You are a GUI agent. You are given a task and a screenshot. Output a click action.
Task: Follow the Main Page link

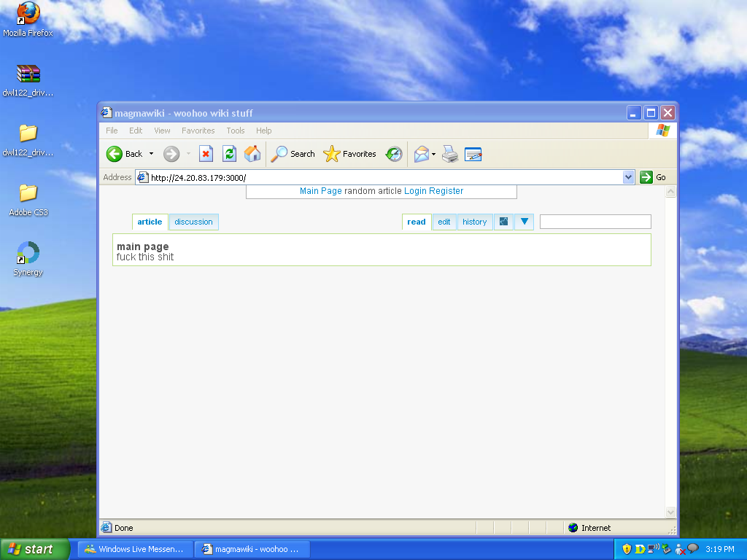pyautogui.click(x=321, y=191)
